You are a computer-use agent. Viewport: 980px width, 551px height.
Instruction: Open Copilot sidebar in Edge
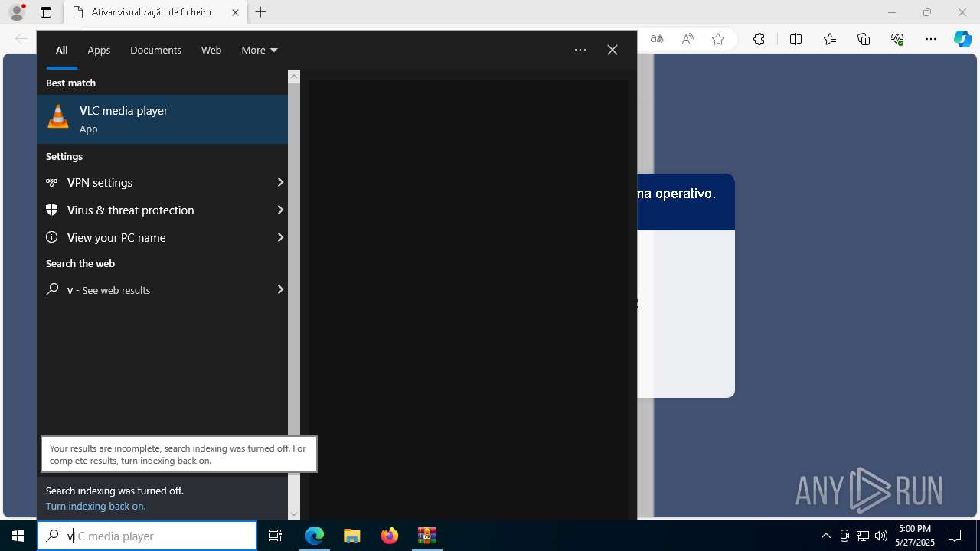962,39
